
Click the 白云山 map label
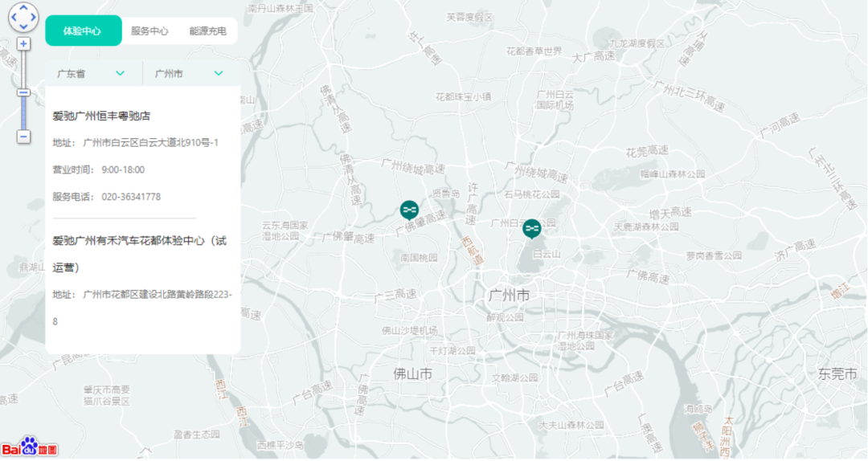(547, 254)
